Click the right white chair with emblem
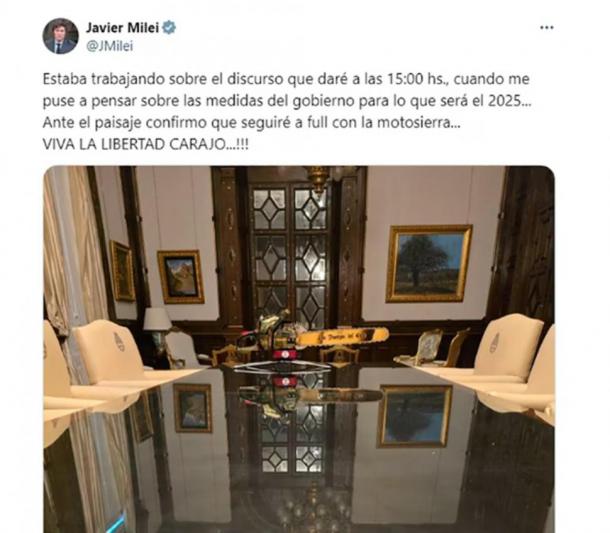Screen dimensions: 610x533 tap(508, 347)
